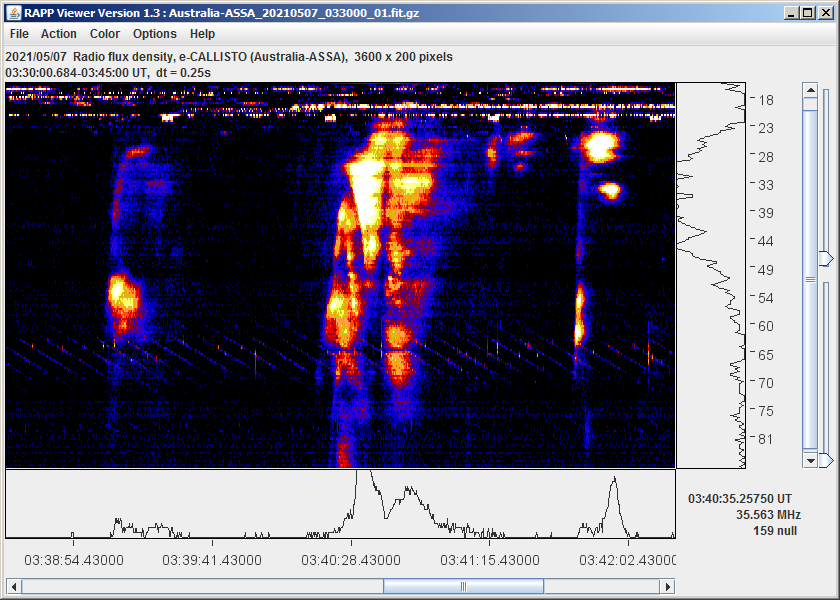Click the Java application icon in title bar

tap(12, 12)
